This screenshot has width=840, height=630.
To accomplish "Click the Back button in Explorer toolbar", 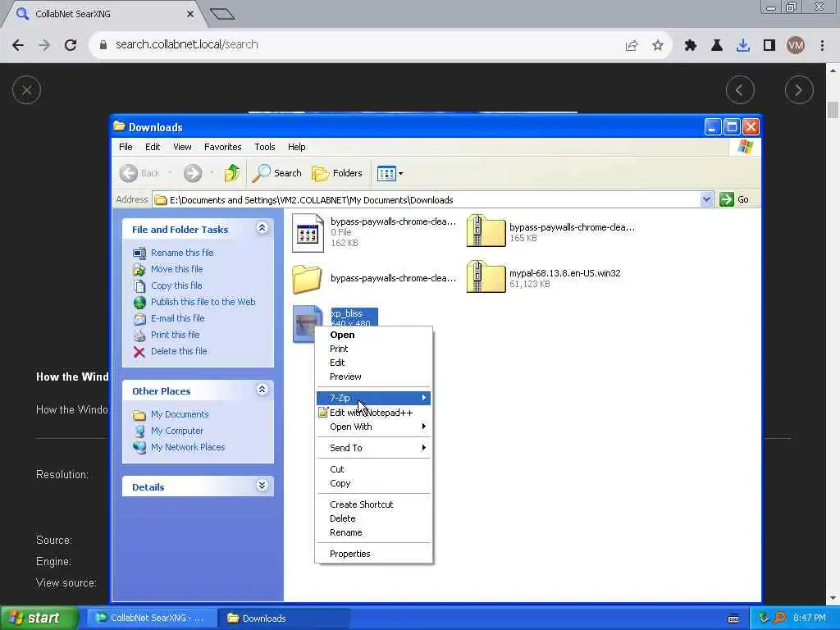I will (139, 173).
